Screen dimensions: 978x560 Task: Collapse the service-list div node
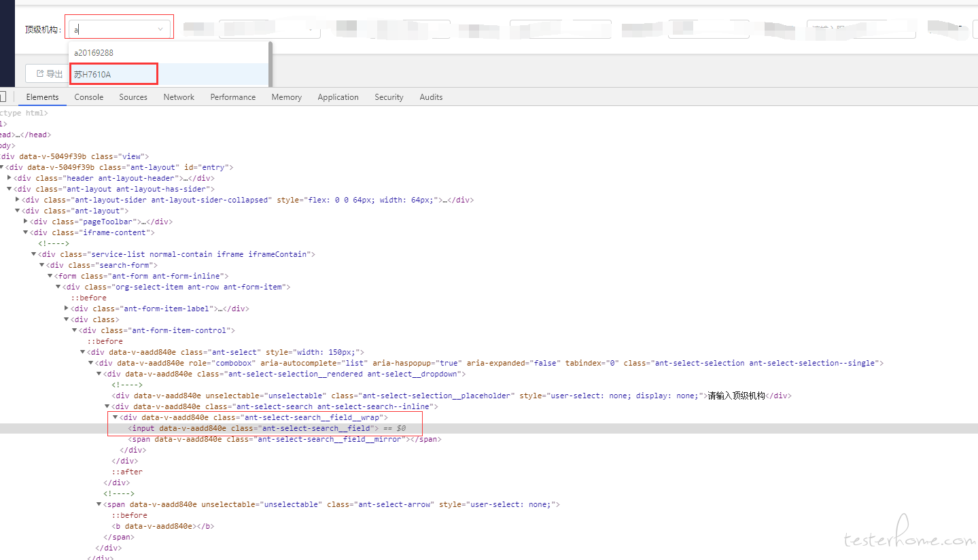(34, 254)
